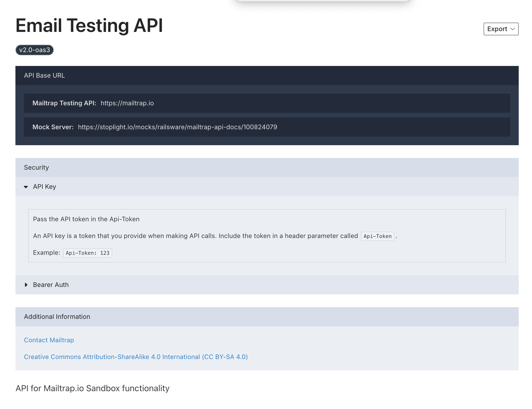
Task: Click the Mock Server stoplight.io URL
Action: 177,127
